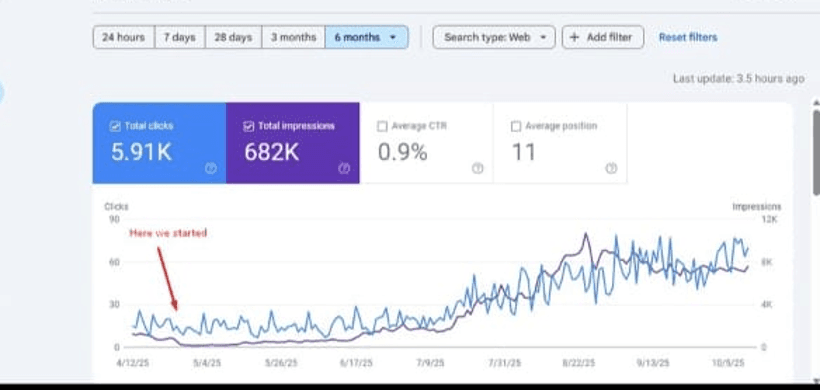Click the 5.91K total clicks value
Viewport: 820px width, 390px height.
[x=141, y=152]
